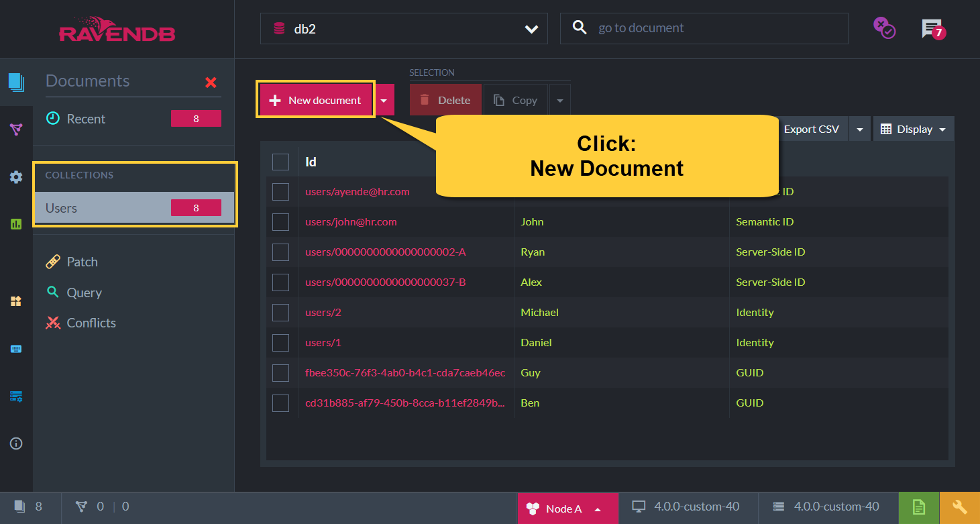Open document users/0000000000000000037-B

(385, 282)
